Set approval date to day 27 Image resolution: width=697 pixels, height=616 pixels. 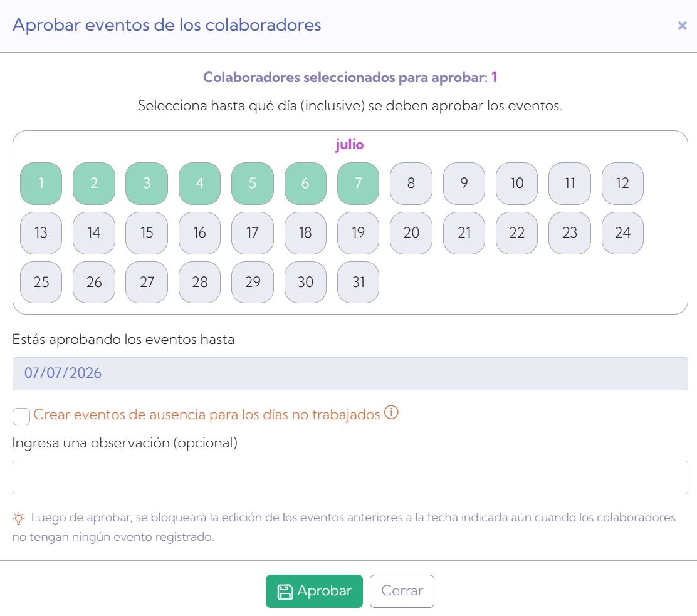click(147, 282)
